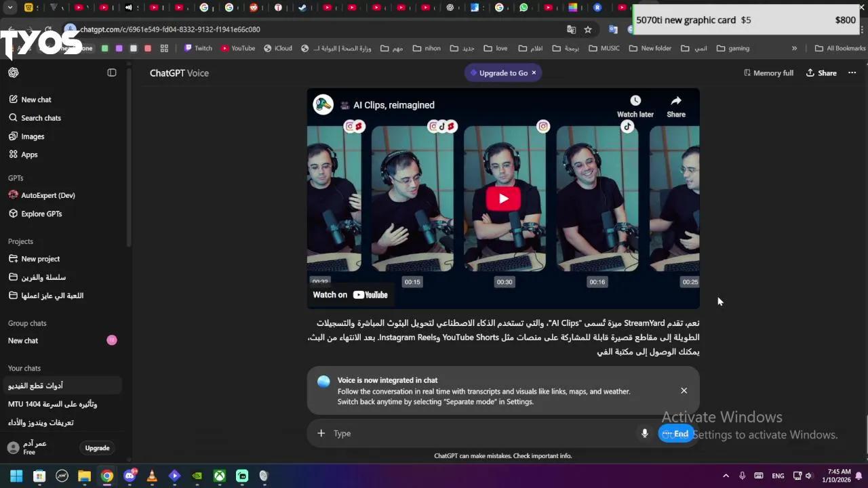Image resolution: width=868 pixels, height=488 pixels.
Task: Collapse the Projects section header
Action: click(20, 241)
